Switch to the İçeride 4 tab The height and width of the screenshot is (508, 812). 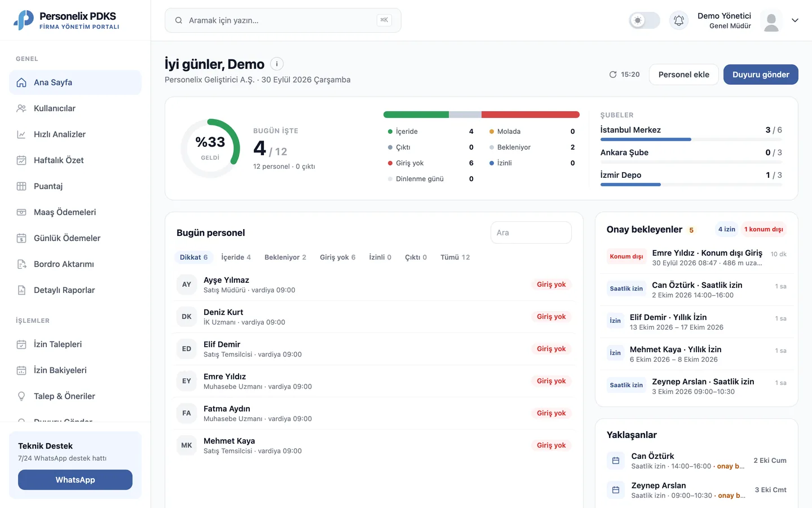coord(236,257)
